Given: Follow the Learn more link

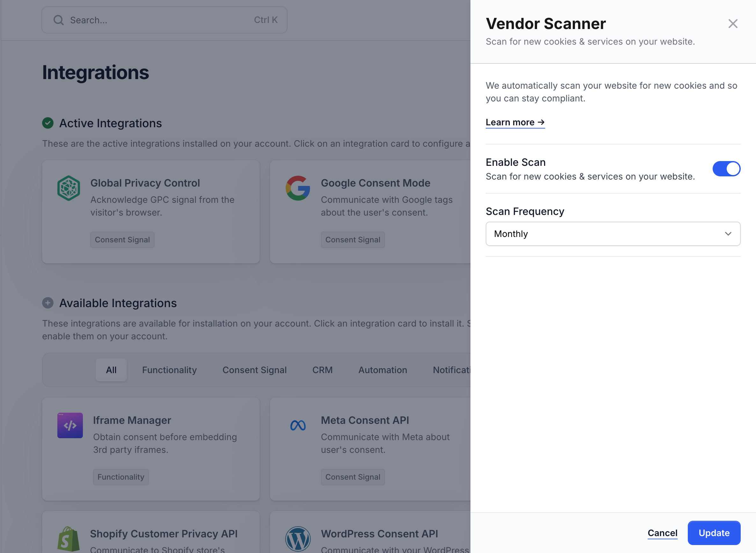Looking at the screenshot, I should (515, 122).
